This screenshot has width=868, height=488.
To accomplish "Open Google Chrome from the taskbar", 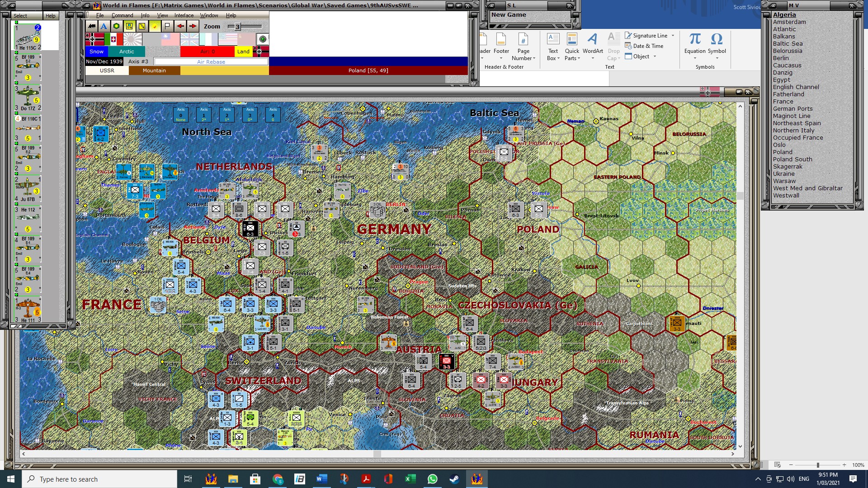I will pyautogui.click(x=278, y=479).
